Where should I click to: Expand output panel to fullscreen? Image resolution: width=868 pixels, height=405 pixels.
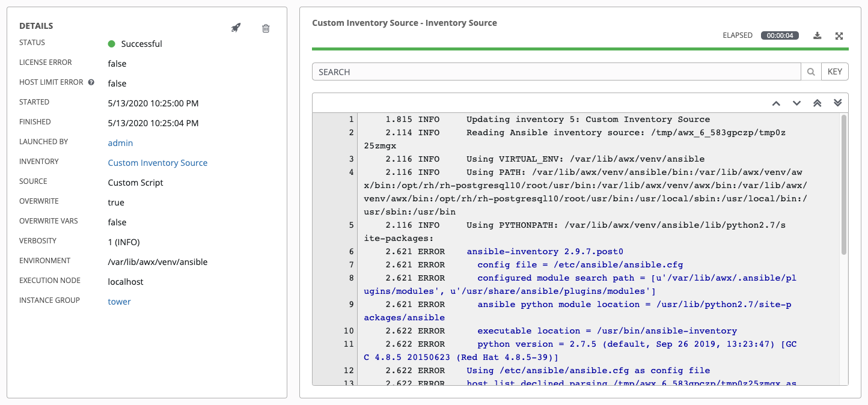[x=839, y=36]
